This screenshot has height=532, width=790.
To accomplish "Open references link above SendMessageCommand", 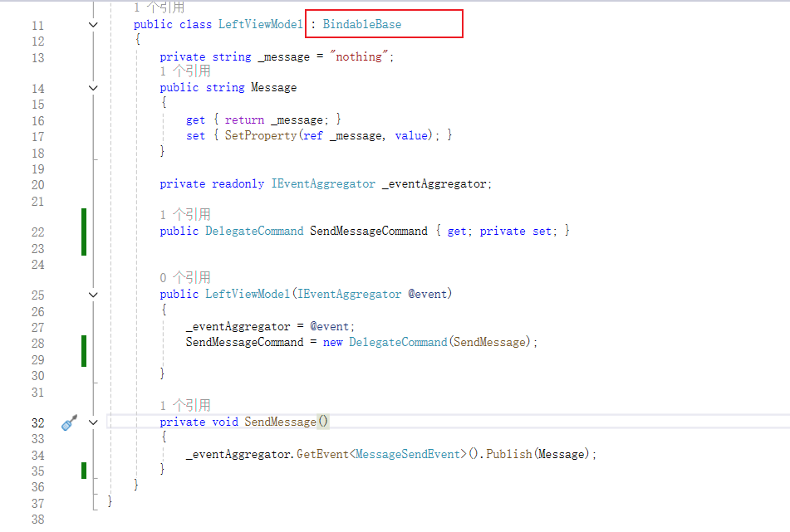I will (x=185, y=215).
